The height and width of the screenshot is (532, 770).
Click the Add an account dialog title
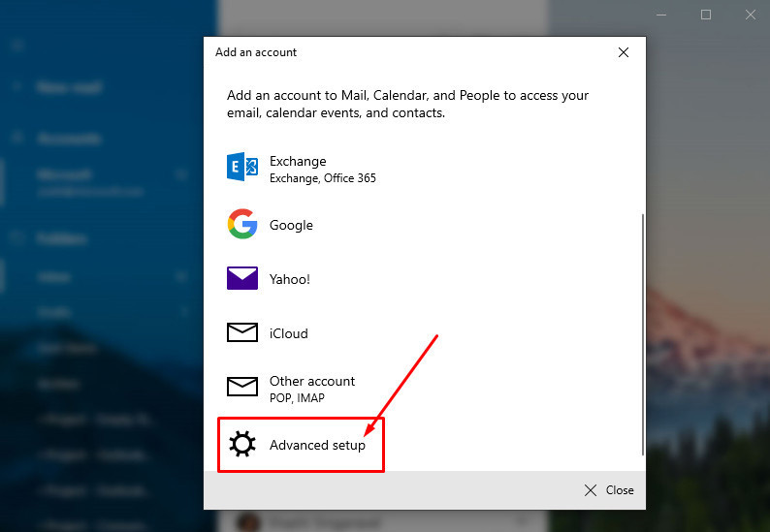click(x=256, y=52)
